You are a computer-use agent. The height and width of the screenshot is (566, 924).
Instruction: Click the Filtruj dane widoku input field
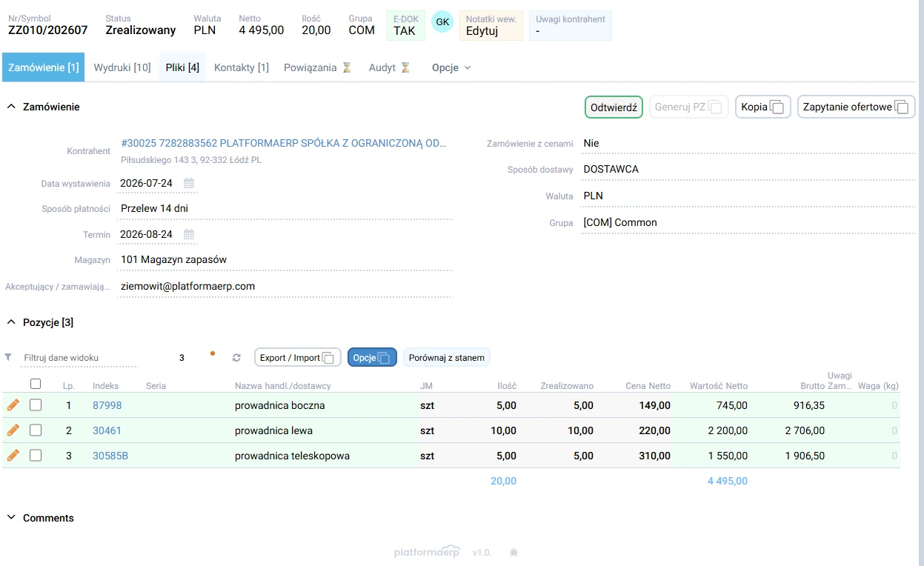(79, 358)
